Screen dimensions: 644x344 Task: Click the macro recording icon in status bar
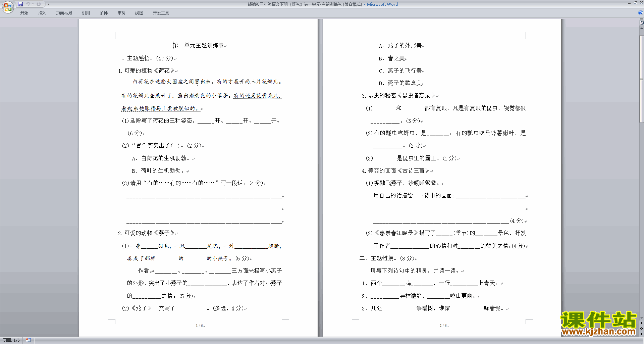coord(29,340)
